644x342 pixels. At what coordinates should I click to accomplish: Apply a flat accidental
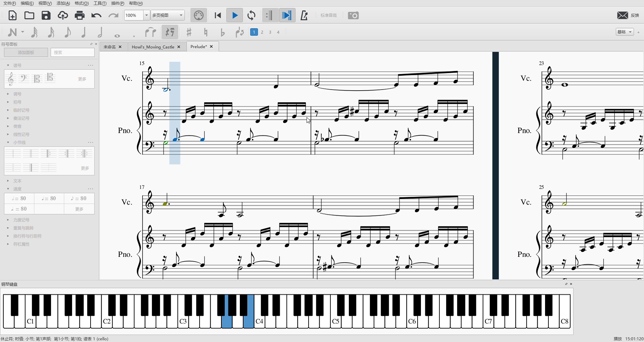[222, 32]
